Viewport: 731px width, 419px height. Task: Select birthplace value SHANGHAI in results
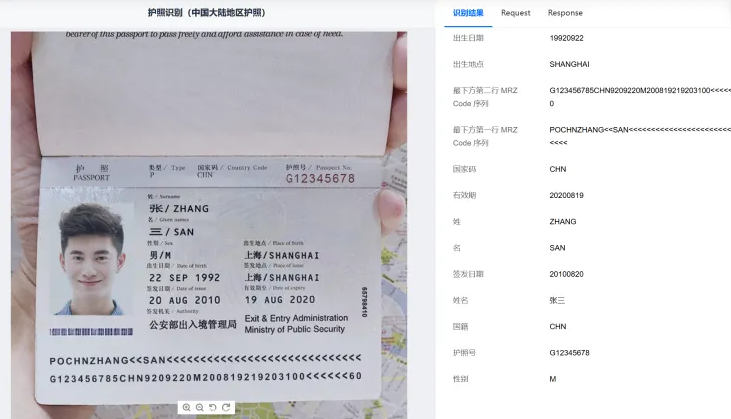tap(569, 64)
